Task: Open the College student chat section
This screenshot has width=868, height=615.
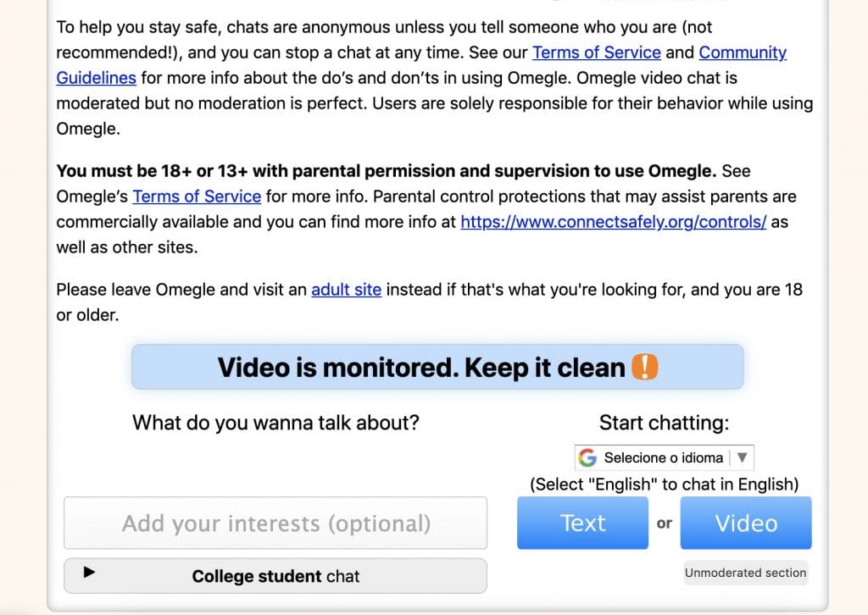Action: pyautogui.click(x=275, y=576)
